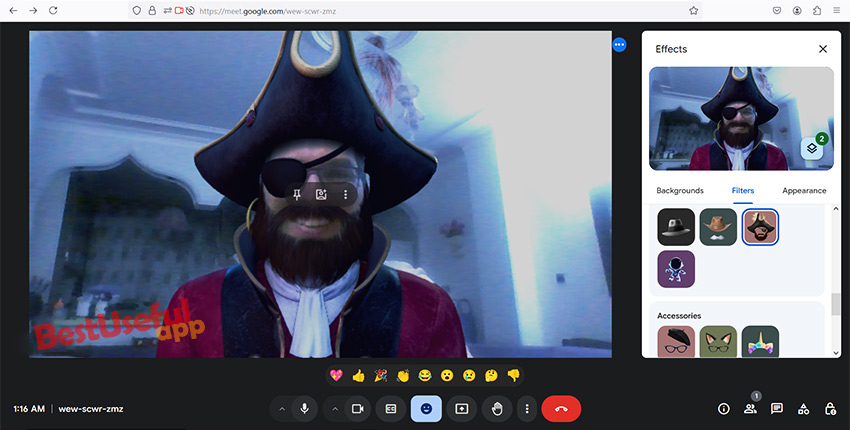
Task: Turn off the camera
Action: pos(357,409)
